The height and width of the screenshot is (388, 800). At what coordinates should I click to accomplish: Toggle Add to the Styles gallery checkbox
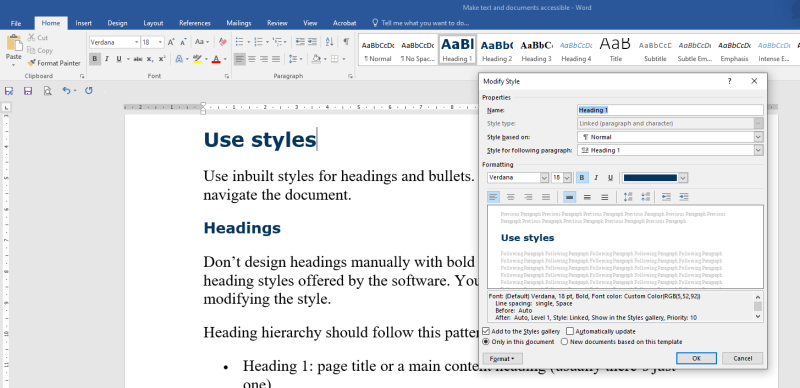pyautogui.click(x=485, y=331)
